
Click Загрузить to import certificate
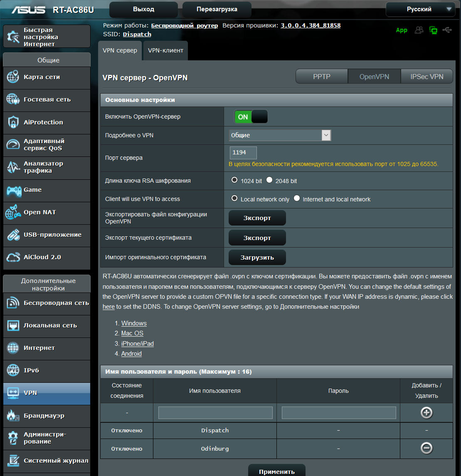tap(257, 258)
